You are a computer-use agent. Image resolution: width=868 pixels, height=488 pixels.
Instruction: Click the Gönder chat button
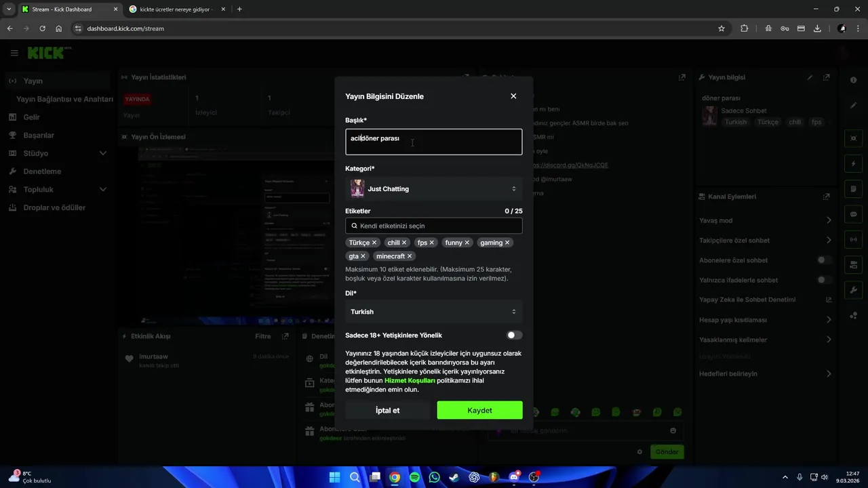[x=667, y=452]
